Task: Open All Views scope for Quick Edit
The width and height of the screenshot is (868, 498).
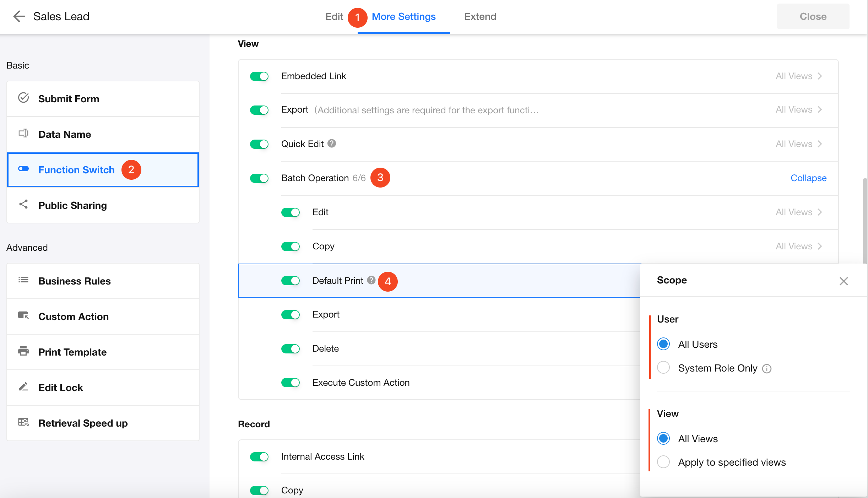Action: click(798, 144)
